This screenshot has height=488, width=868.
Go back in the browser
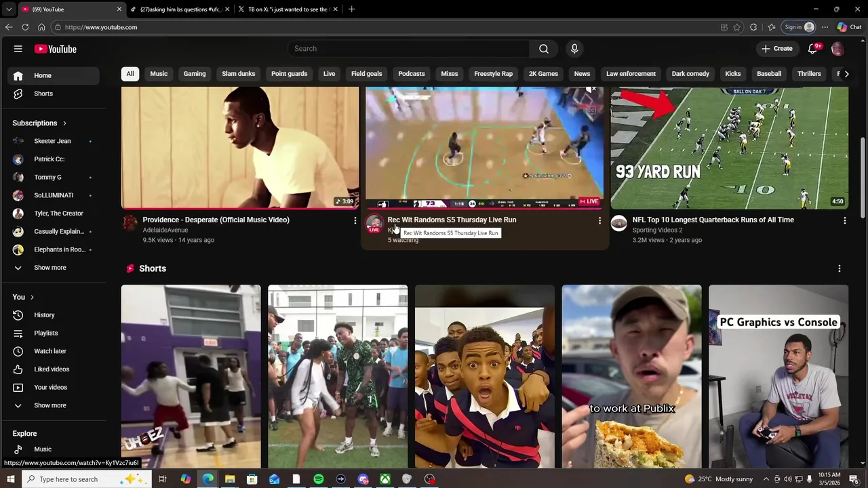click(x=9, y=27)
